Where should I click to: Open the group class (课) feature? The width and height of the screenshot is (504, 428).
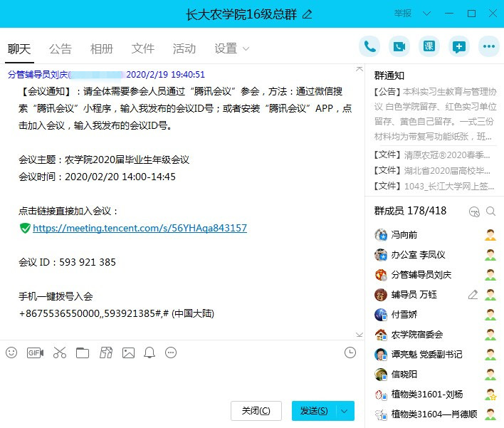[429, 46]
